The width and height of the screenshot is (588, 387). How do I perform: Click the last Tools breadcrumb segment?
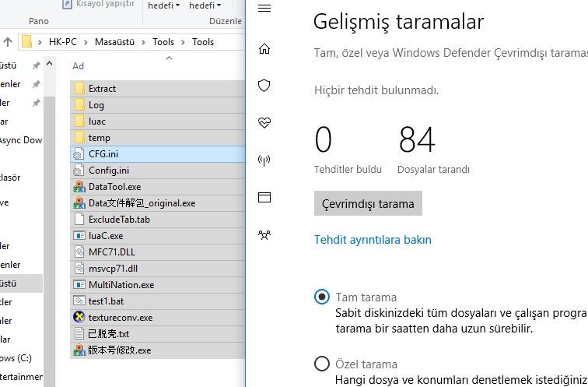pos(203,42)
